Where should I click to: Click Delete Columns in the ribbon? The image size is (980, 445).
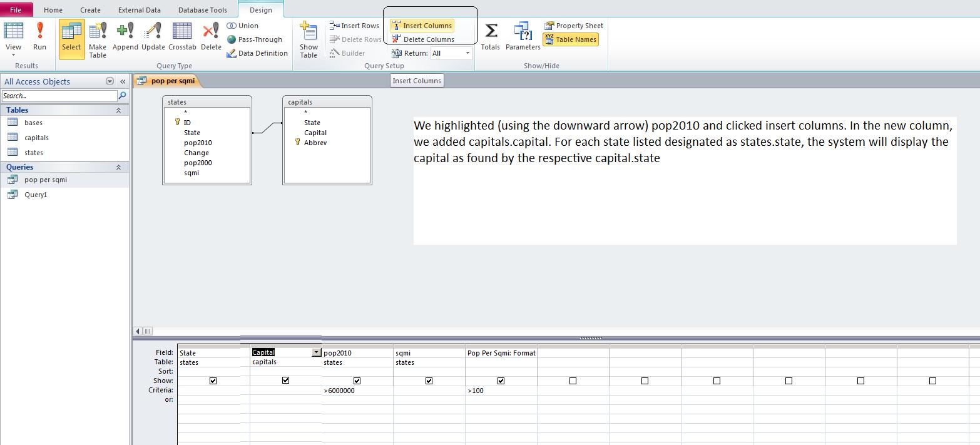pyautogui.click(x=423, y=39)
